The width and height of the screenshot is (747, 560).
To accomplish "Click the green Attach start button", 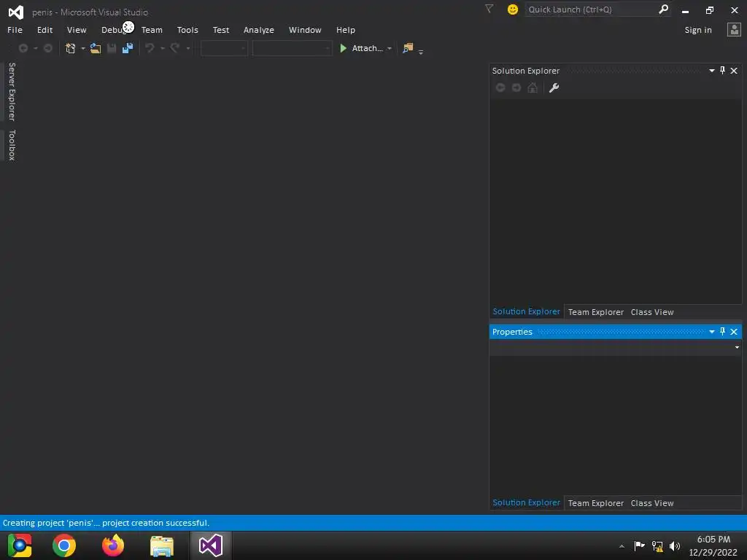I will point(361,48).
